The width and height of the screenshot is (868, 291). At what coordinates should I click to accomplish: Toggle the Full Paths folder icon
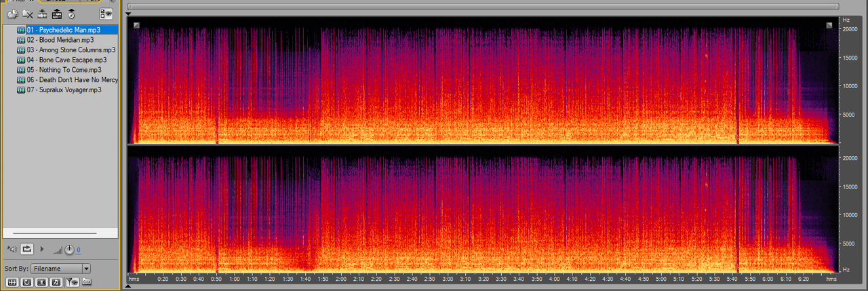click(x=86, y=282)
